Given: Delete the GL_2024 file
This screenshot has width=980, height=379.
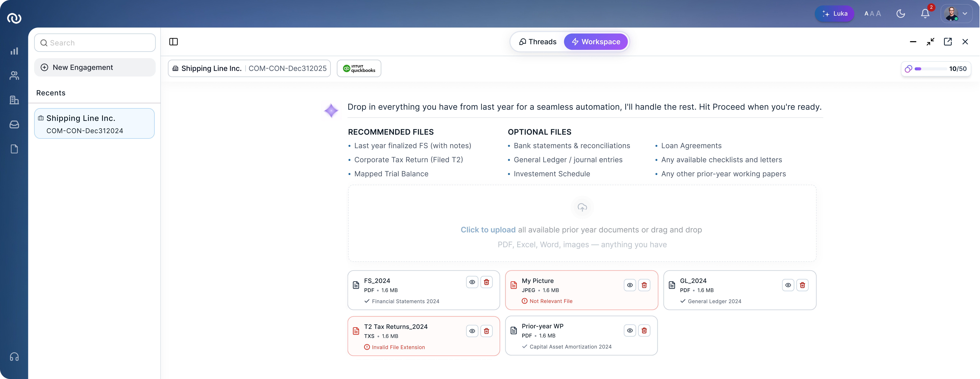Looking at the screenshot, I should [802, 285].
